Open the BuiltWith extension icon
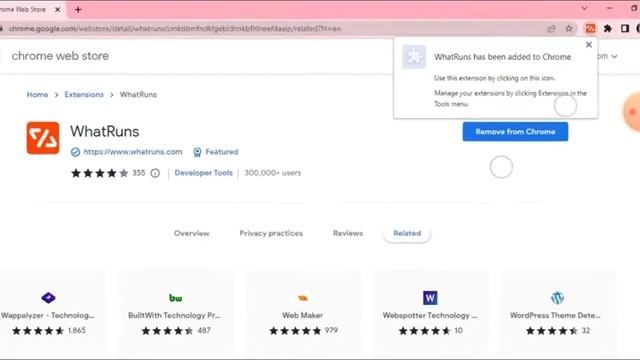 click(176, 298)
